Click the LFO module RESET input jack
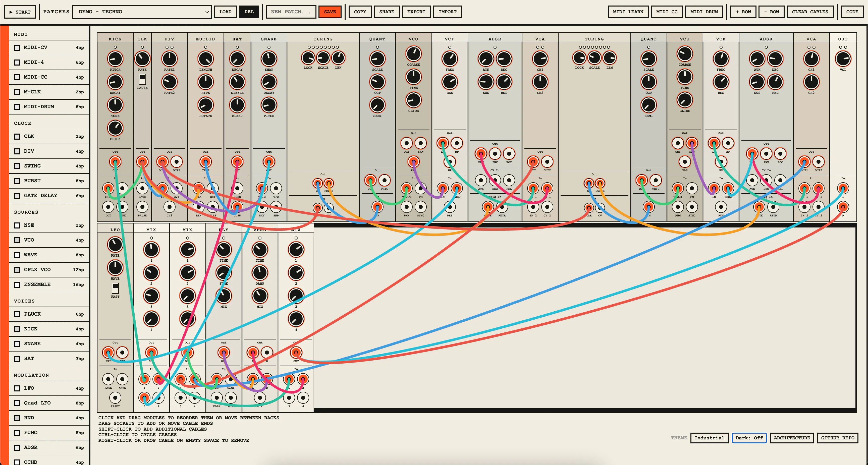Screen dimensions: 868x465 point(115,398)
